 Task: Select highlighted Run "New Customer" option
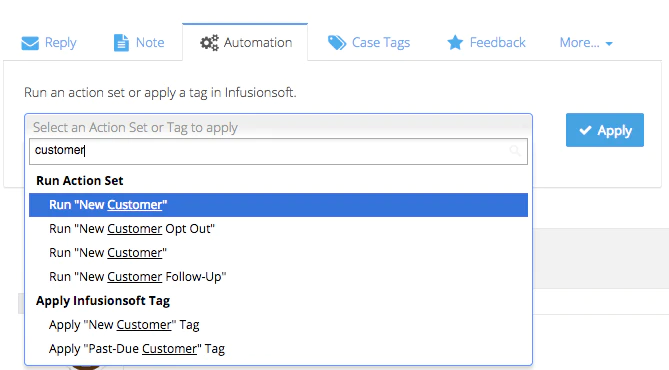click(x=278, y=205)
